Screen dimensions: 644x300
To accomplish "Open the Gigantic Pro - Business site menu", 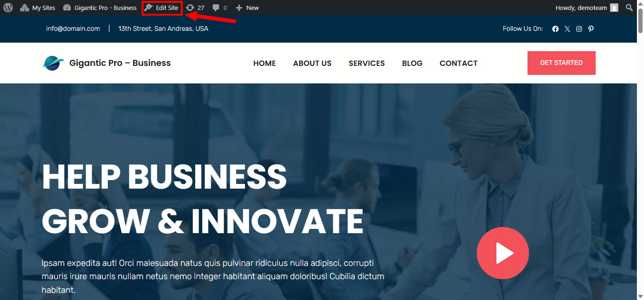I will (100, 8).
